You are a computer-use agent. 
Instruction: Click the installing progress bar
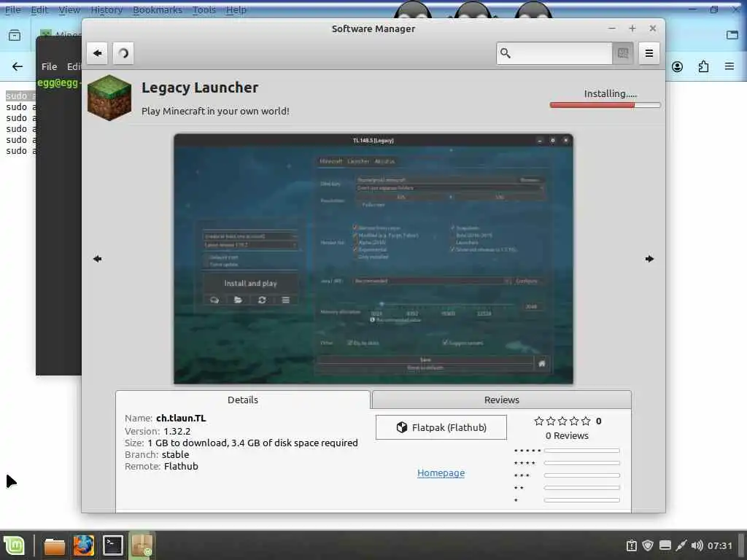[605, 105]
